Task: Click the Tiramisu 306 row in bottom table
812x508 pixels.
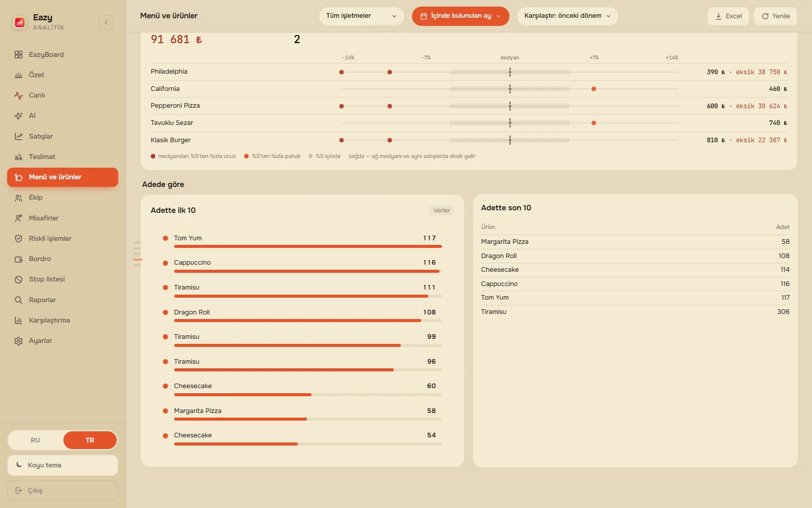Action: click(635, 312)
